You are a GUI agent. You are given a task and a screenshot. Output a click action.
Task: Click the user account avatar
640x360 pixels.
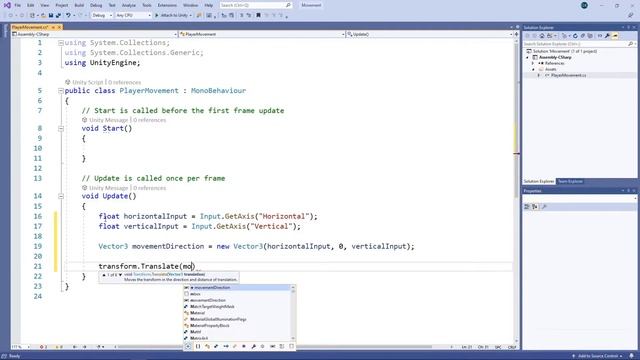coord(584,5)
